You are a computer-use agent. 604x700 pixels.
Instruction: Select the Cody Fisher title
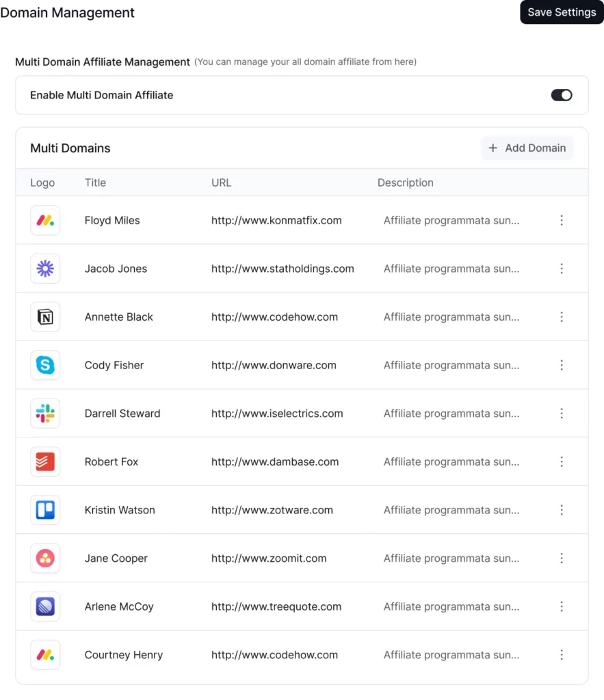pos(114,365)
